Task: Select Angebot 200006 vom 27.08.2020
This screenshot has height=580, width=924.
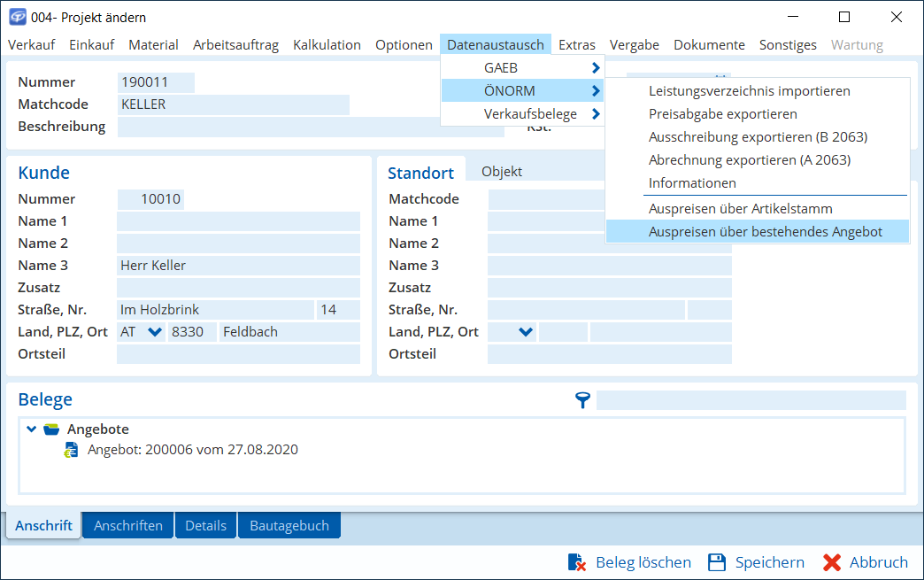Action: [192, 450]
